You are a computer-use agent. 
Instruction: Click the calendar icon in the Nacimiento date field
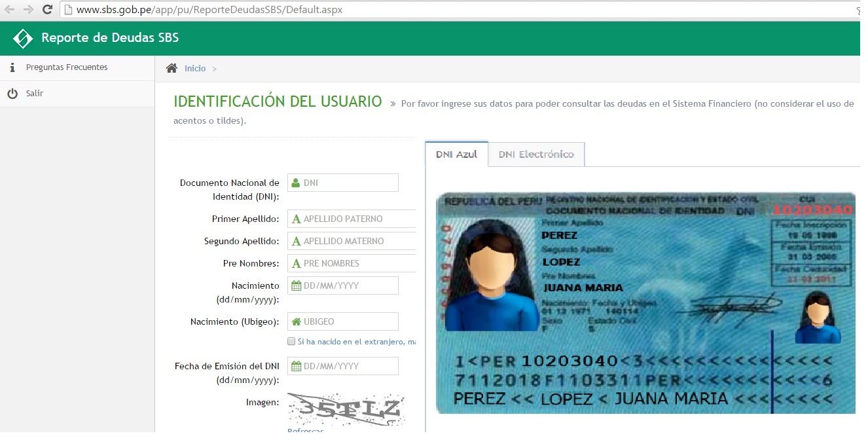pyautogui.click(x=296, y=286)
